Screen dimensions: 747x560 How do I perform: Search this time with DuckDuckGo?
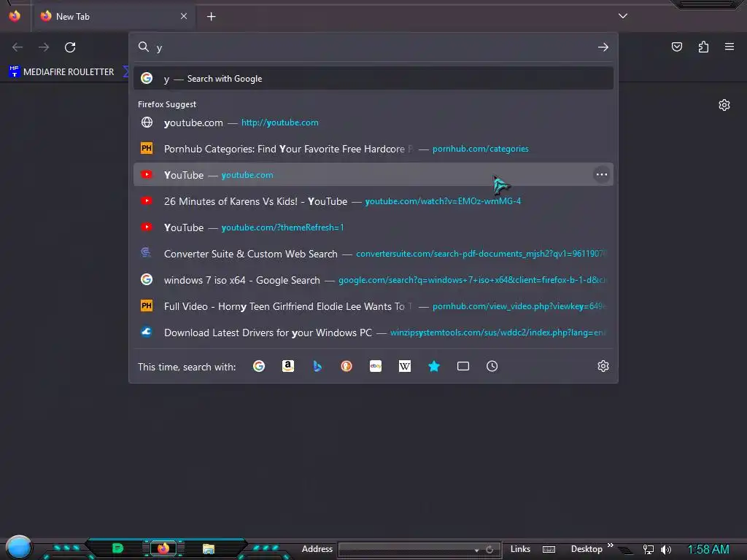pos(347,366)
